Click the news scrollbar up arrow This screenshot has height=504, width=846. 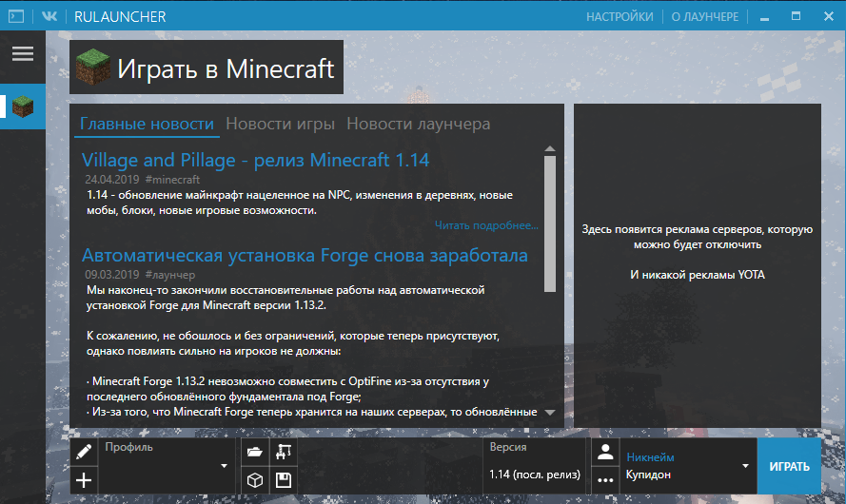click(550, 148)
